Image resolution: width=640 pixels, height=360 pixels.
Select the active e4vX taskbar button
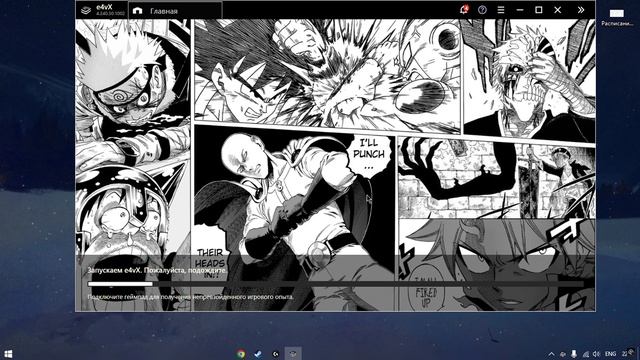(293, 353)
